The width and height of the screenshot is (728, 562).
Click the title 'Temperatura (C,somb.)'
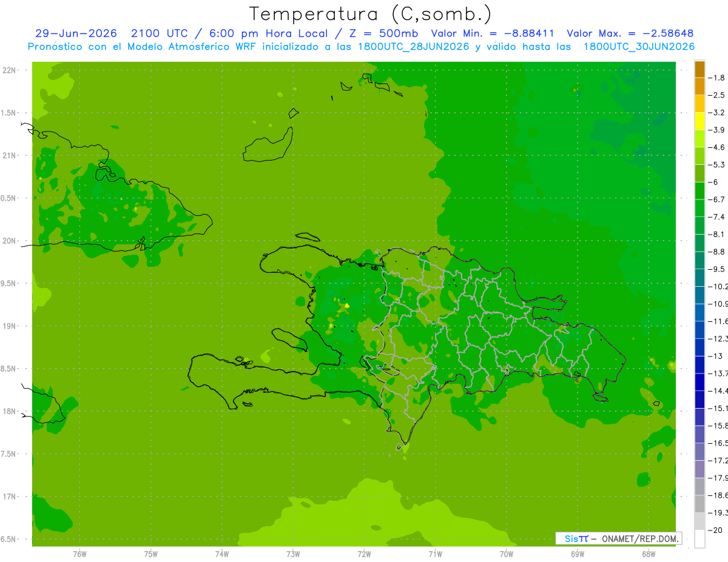point(371,14)
